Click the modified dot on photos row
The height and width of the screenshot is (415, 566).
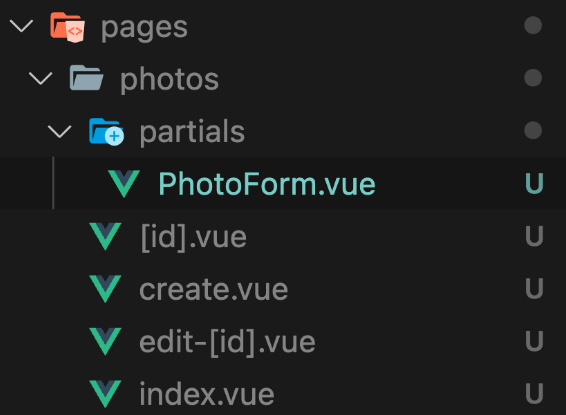(x=533, y=78)
